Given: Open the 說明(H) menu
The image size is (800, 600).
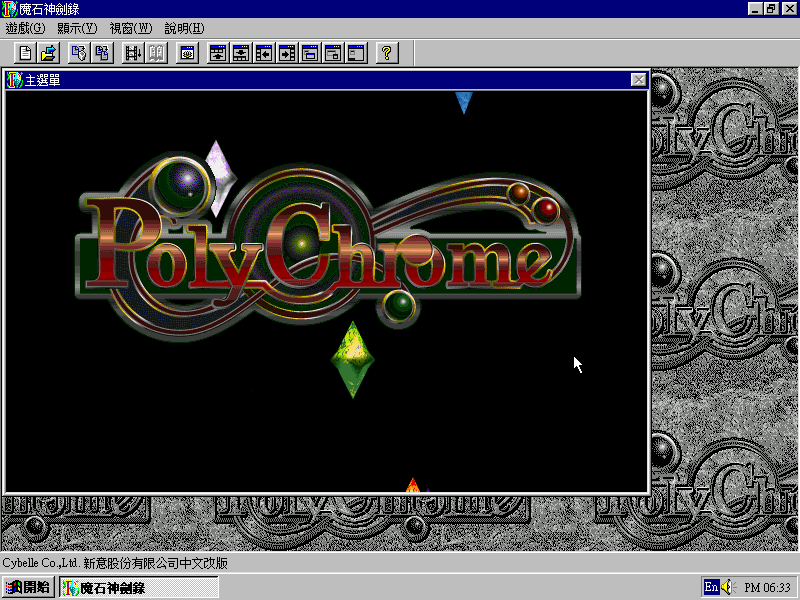Looking at the screenshot, I should point(184,29).
